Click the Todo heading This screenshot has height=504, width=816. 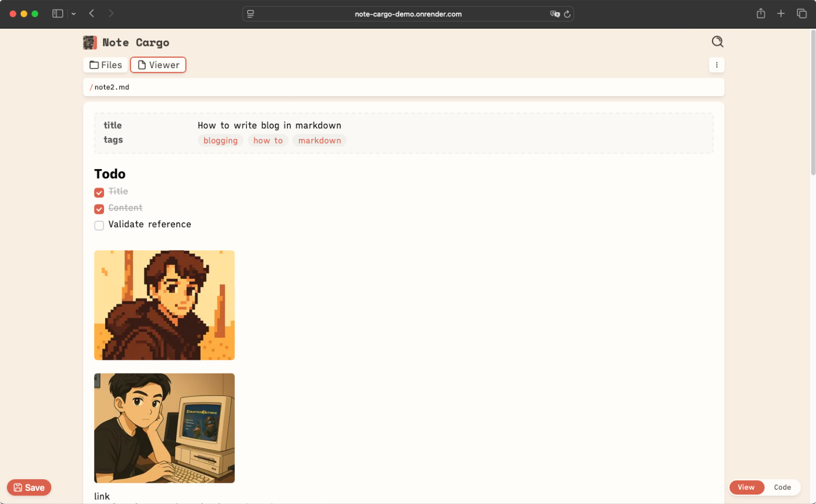tap(110, 174)
